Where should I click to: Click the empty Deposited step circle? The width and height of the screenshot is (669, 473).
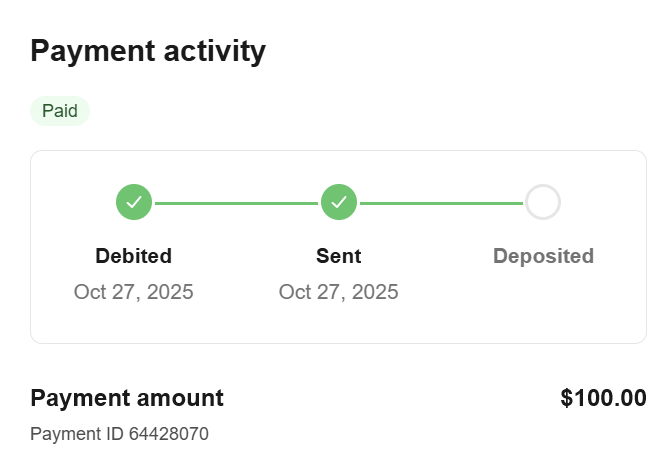click(543, 202)
